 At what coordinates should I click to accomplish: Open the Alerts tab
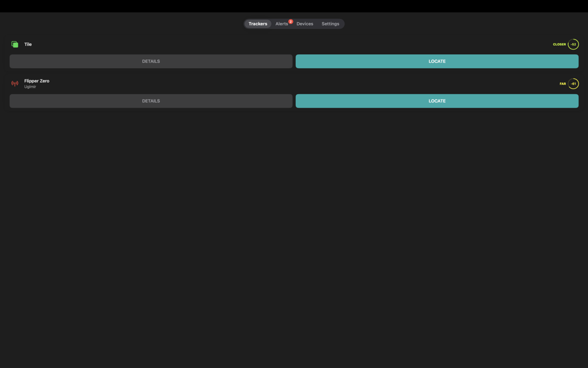282,24
